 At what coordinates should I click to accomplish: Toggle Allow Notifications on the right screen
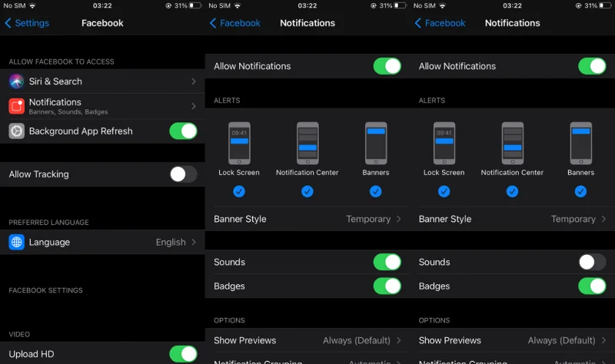[x=592, y=66]
